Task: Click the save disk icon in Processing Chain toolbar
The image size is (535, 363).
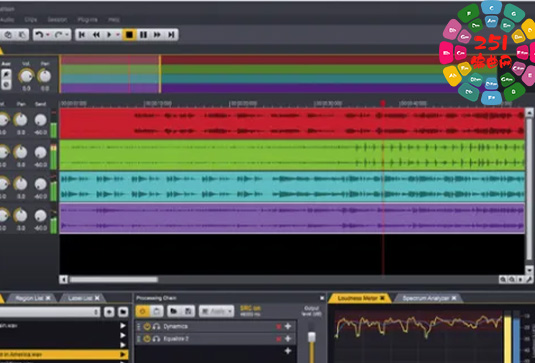Action: click(x=188, y=311)
